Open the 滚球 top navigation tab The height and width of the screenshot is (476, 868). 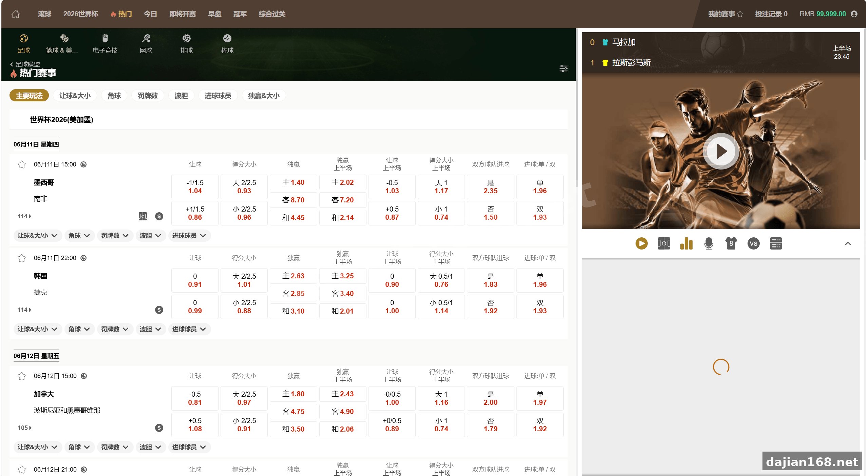44,14
